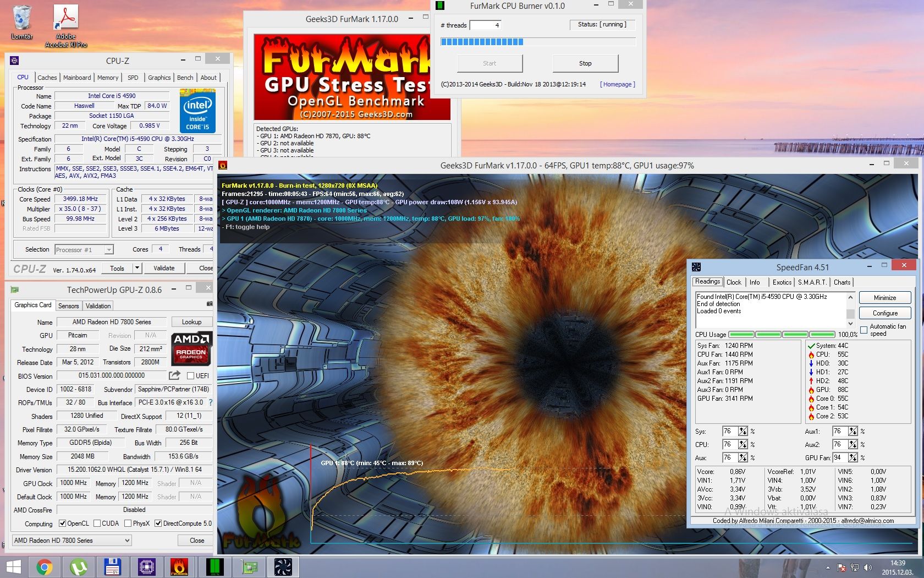Click the AMD Radeon logo in GPU-Z
924x578 pixels.
coord(191,348)
